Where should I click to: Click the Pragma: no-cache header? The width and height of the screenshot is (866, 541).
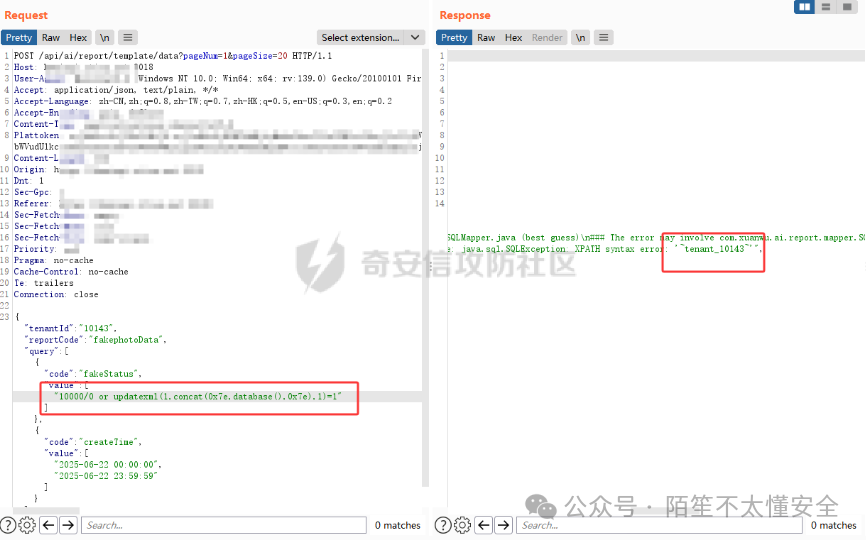54,260
